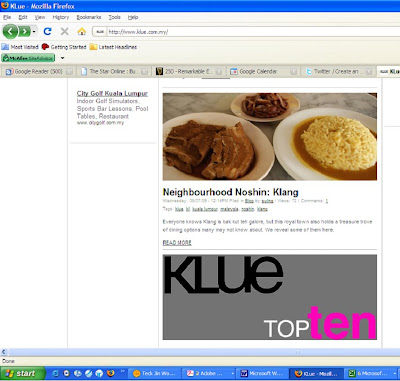The width and height of the screenshot is (400, 381).
Task: Launch Firefox from Quick Launch icon
Action: pyautogui.click(x=111, y=374)
